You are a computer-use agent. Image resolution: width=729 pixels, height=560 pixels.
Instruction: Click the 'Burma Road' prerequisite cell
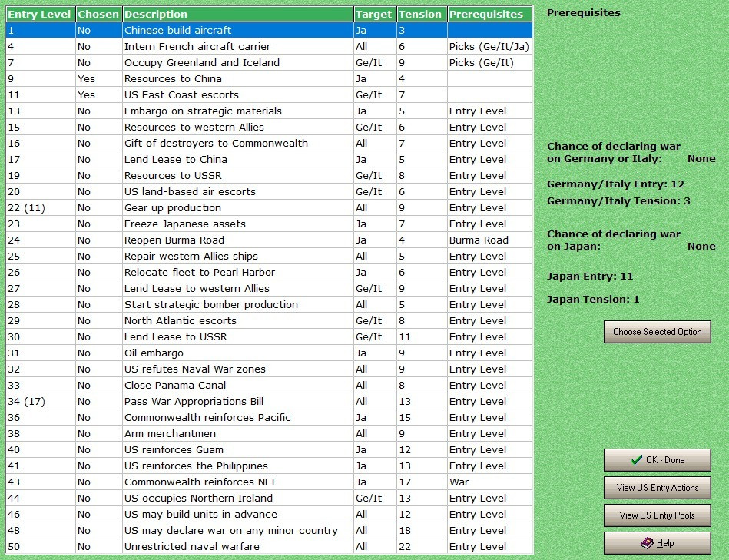489,240
